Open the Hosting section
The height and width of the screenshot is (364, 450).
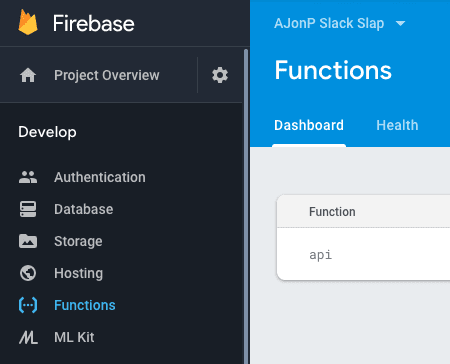point(79,273)
